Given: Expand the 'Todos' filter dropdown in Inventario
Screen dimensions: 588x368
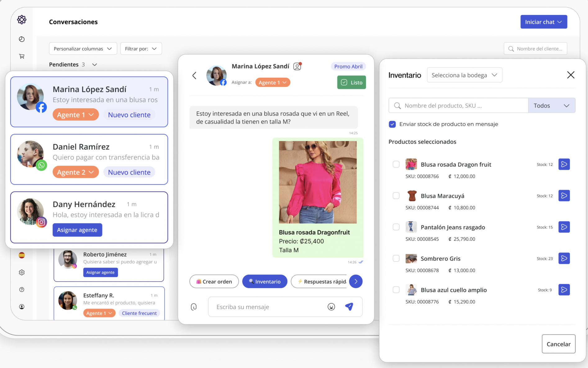Looking at the screenshot, I should coord(552,105).
